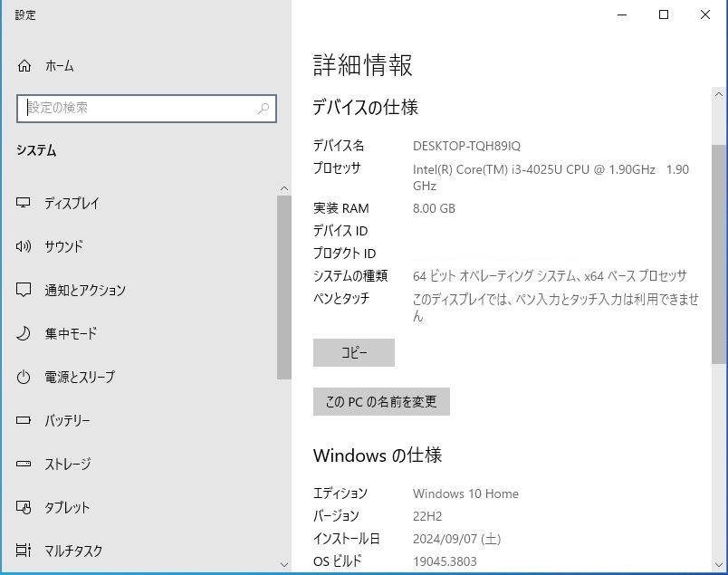Click the コピー button
The width and height of the screenshot is (728, 575).
pos(354,352)
